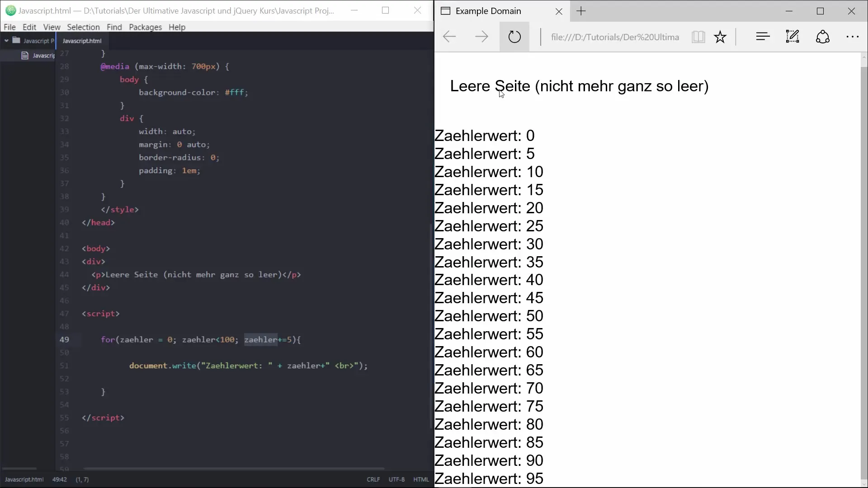Click the browser forward arrow icon

[x=481, y=37]
